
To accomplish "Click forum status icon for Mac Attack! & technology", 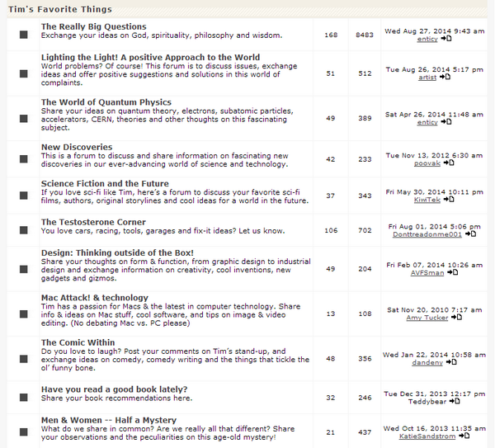I will point(24,314).
